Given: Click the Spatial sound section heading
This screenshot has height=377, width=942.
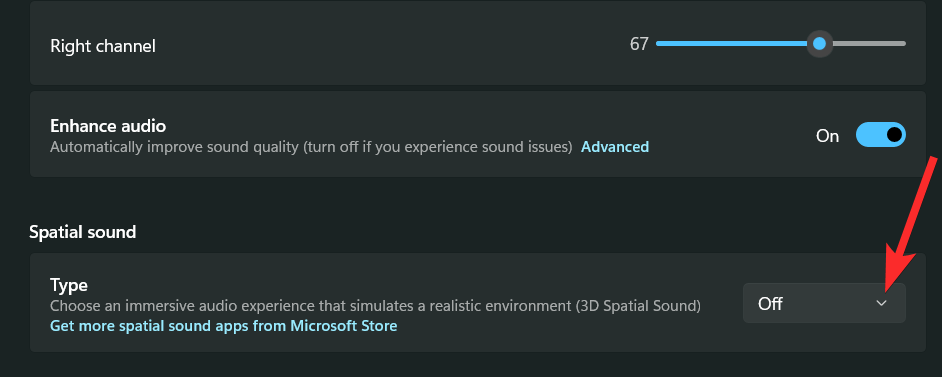Looking at the screenshot, I should [x=82, y=232].
